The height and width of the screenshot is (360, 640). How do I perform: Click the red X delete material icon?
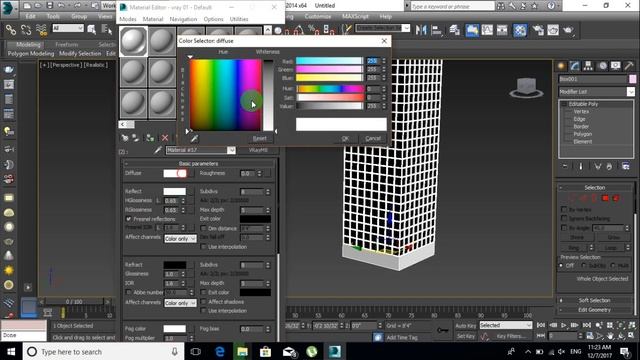pyautogui.click(x=165, y=138)
